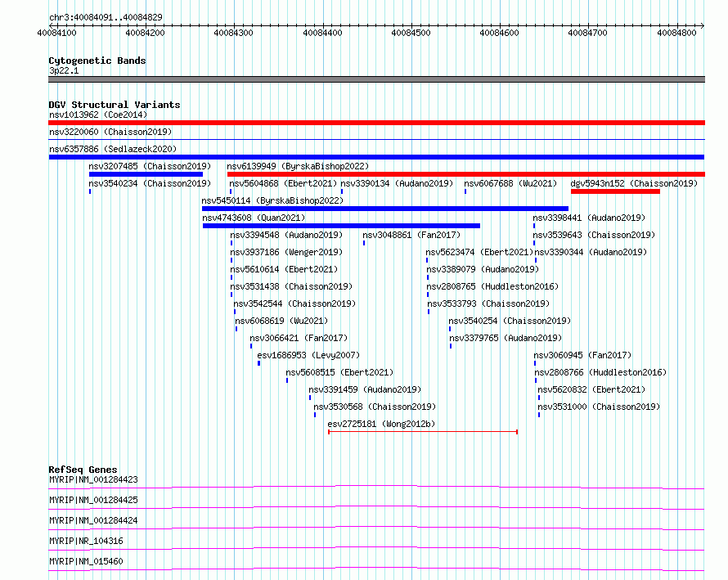This screenshot has height=580, width=728.
Task: Click nsv3390134 (Audano2019) text
Action: pyautogui.click(x=397, y=183)
